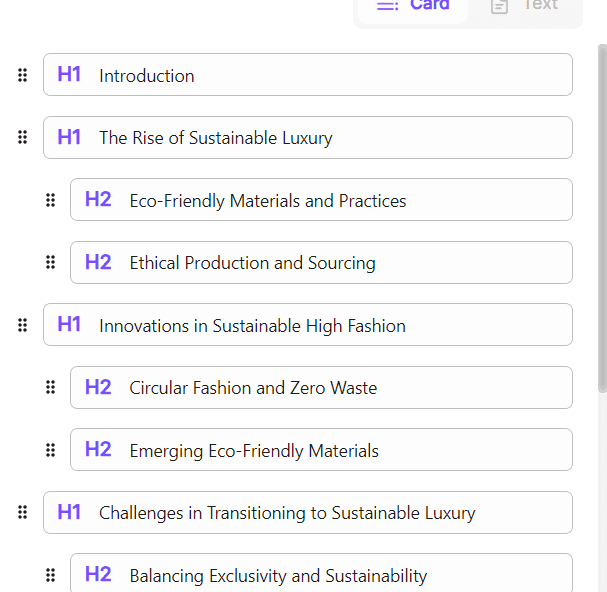
Task: Click drag handle for Circular Fashion and Zero Waste
Action: (x=50, y=388)
